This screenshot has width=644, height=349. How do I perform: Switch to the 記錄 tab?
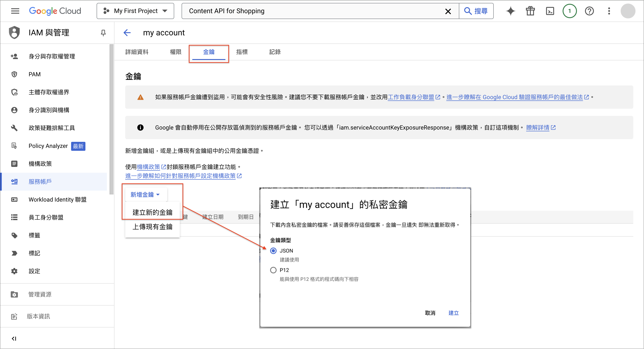pos(275,52)
